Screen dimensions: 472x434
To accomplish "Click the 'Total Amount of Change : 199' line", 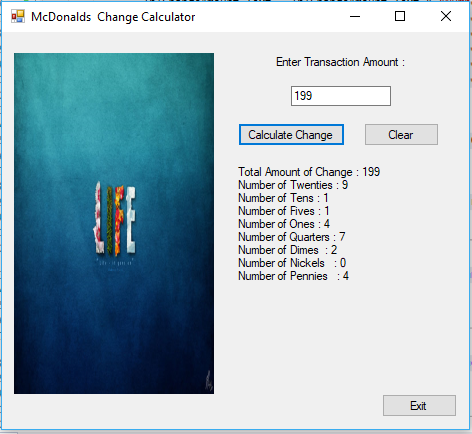I will coord(309,172).
